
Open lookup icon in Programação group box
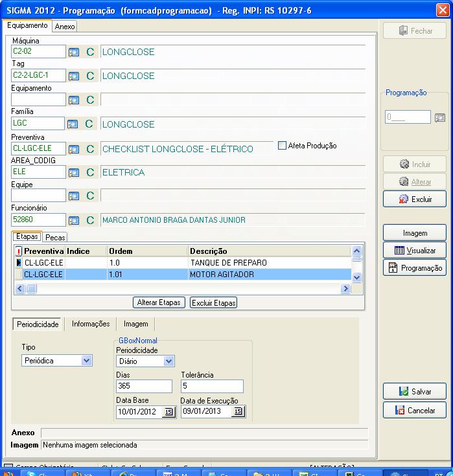(440, 117)
